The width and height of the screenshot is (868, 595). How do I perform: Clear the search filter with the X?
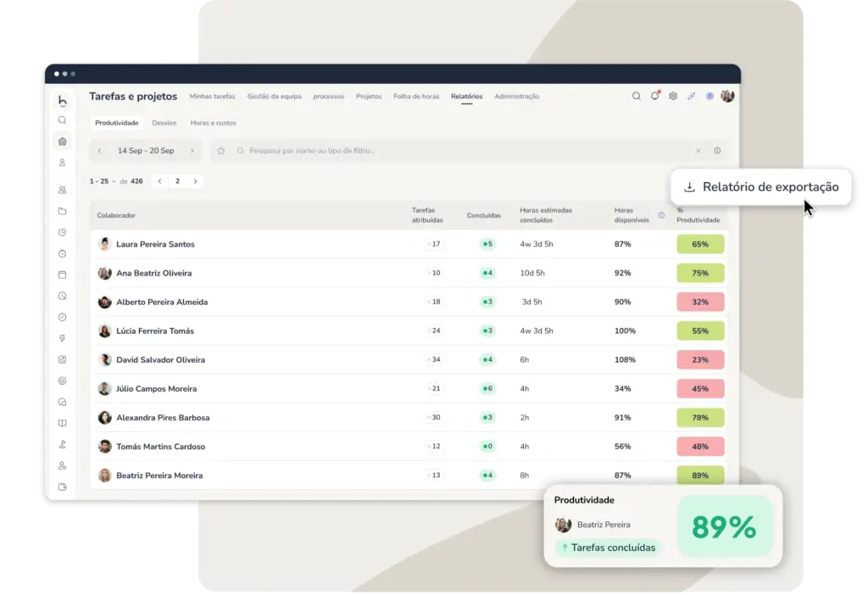[698, 151]
